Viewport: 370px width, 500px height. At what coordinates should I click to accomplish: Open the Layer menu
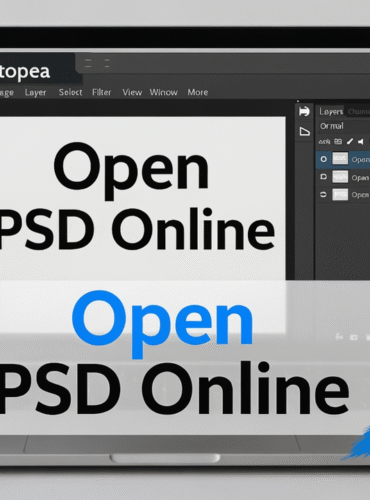tap(35, 92)
